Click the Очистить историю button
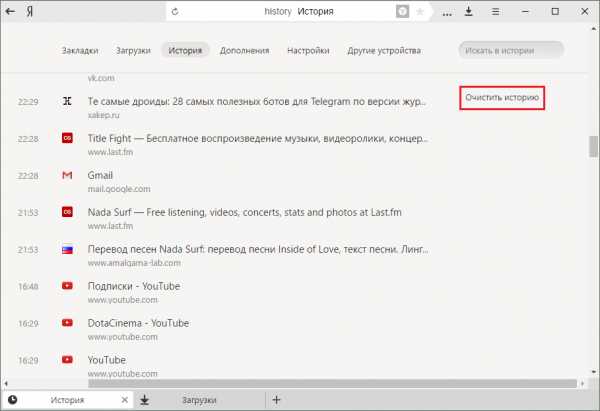 click(x=503, y=98)
